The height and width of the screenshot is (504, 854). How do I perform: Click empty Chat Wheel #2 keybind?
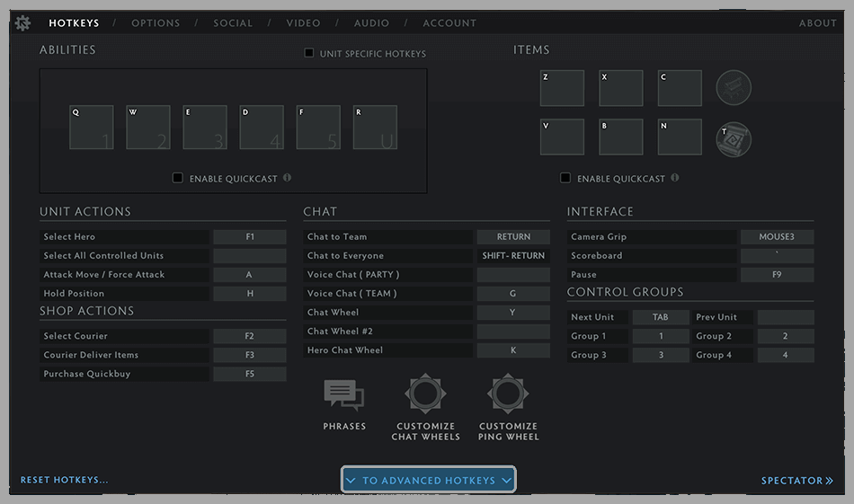513,332
